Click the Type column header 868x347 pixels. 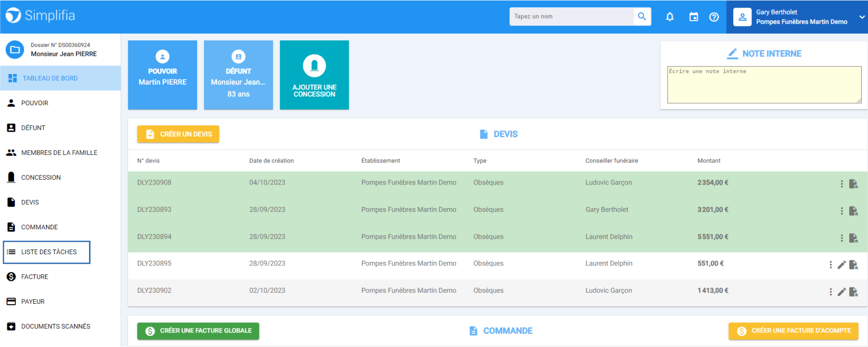(x=480, y=161)
